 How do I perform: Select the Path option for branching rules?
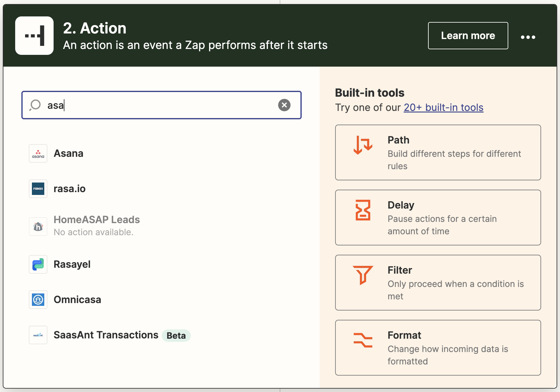pyautogui.click(x=438, y=152)
